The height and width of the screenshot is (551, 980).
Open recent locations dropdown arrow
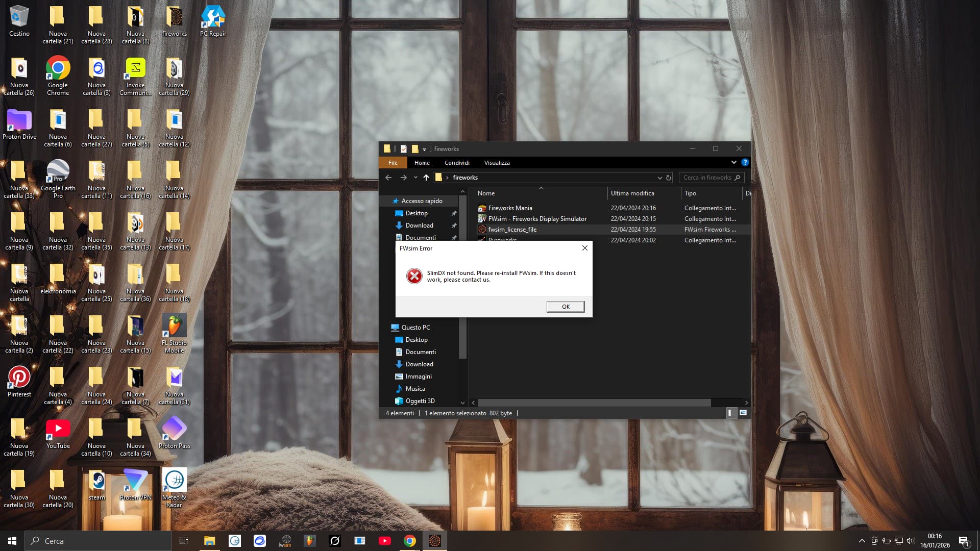pyautogui.click(x=415, y=178)
